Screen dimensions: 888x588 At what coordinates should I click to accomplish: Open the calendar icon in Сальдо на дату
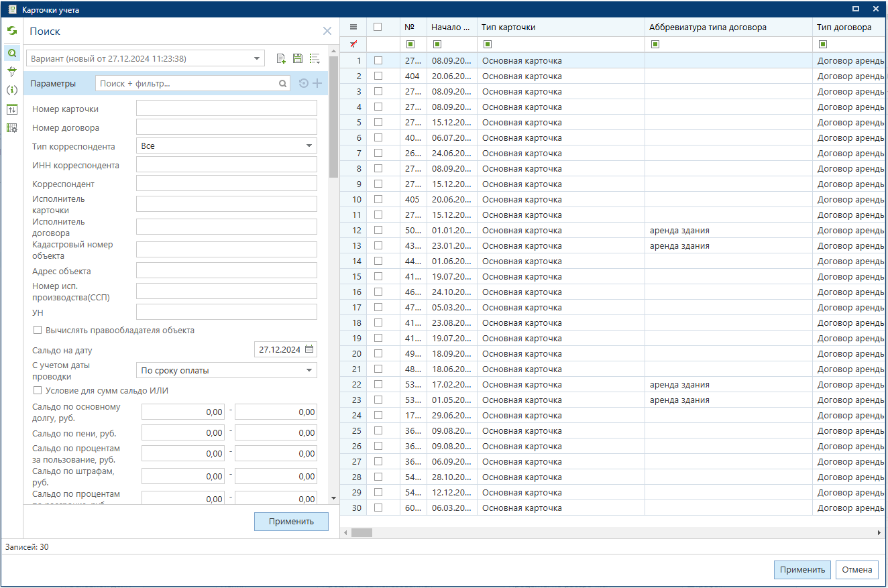(309, 349)
